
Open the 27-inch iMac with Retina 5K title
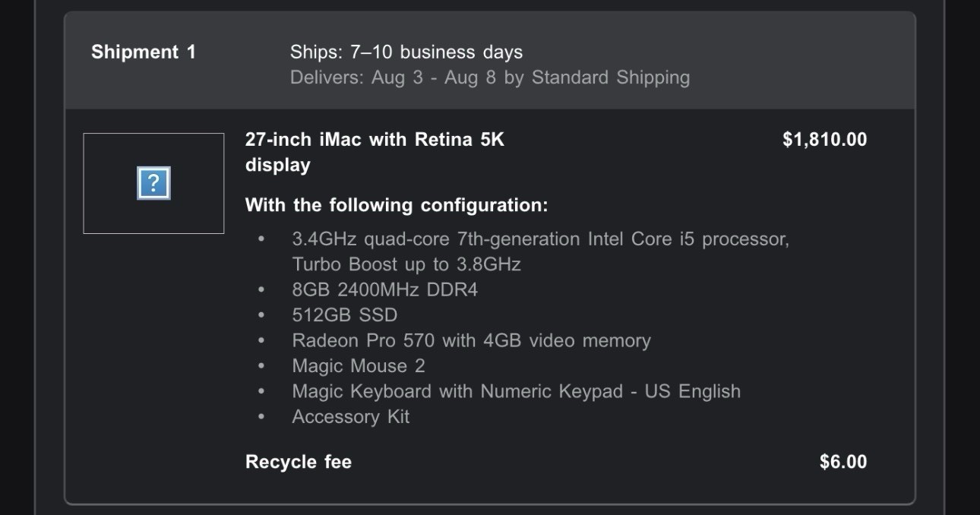pyautogui.click(x=375, y=140)
